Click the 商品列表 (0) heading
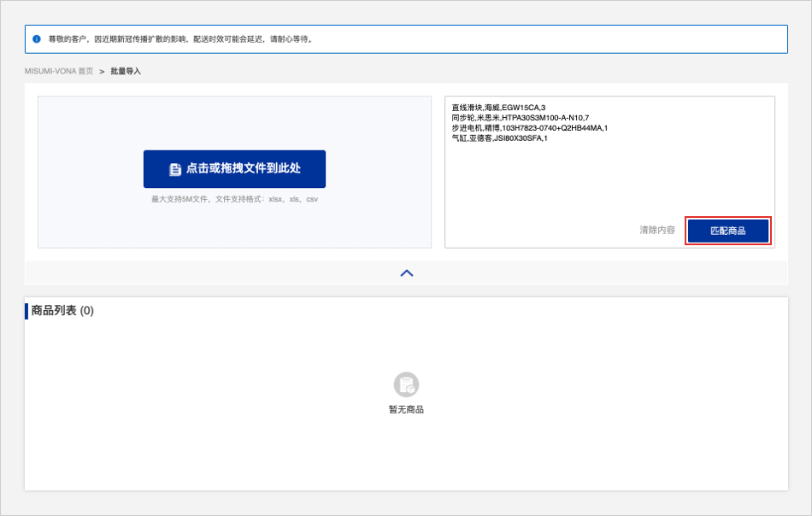 tap(62, 311)
